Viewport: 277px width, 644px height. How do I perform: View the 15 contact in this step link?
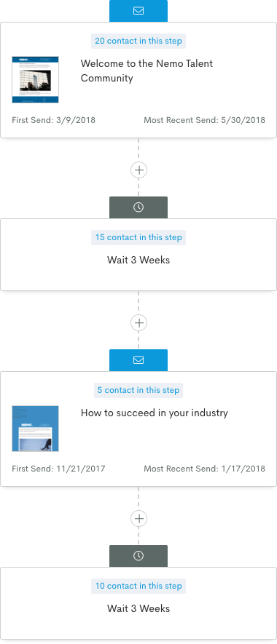pos(138,237)
